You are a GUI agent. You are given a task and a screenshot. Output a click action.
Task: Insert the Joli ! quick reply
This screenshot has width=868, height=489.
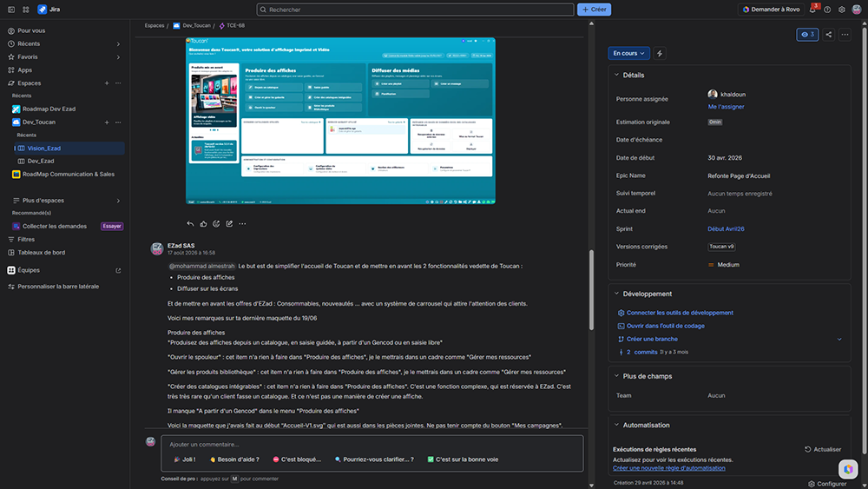point(185,459)
